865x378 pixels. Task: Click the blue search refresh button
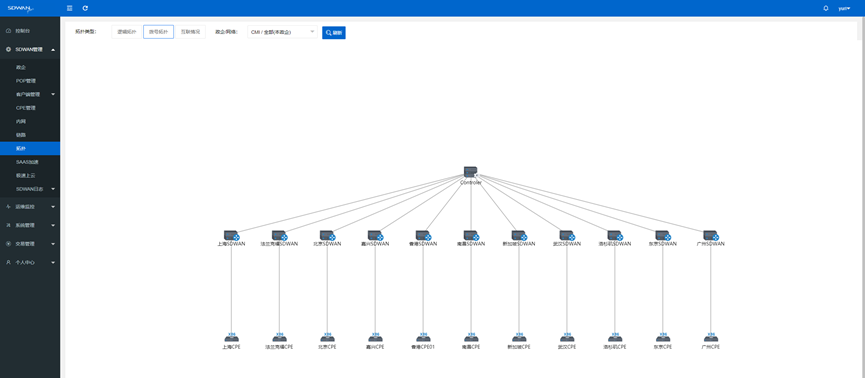(x=334, y=33)
